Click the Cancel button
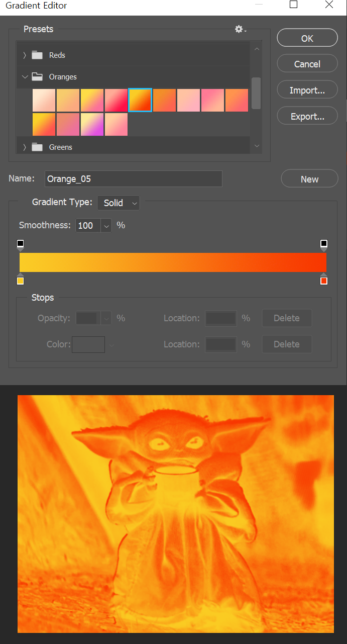The height and width of the screenshot is (644, 347). click(x=307, y=64)
